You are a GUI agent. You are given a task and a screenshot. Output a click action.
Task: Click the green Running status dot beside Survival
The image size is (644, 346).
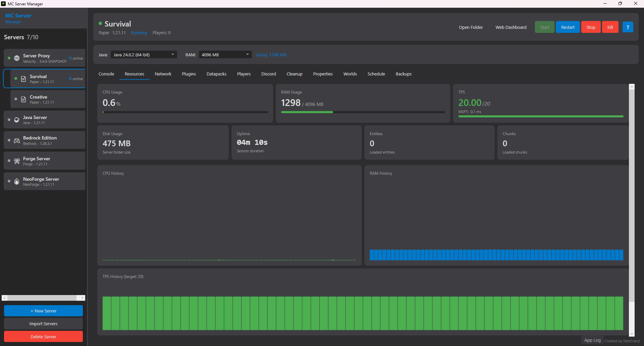click(100, 23)
